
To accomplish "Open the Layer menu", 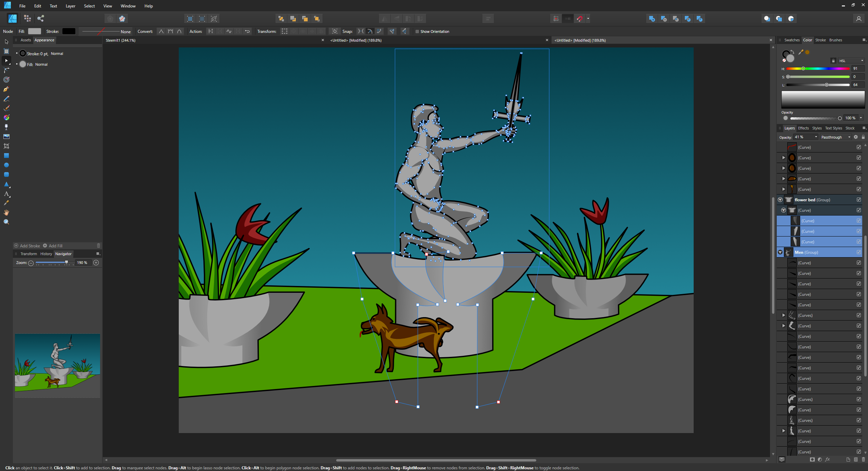I will click(70, 6).
